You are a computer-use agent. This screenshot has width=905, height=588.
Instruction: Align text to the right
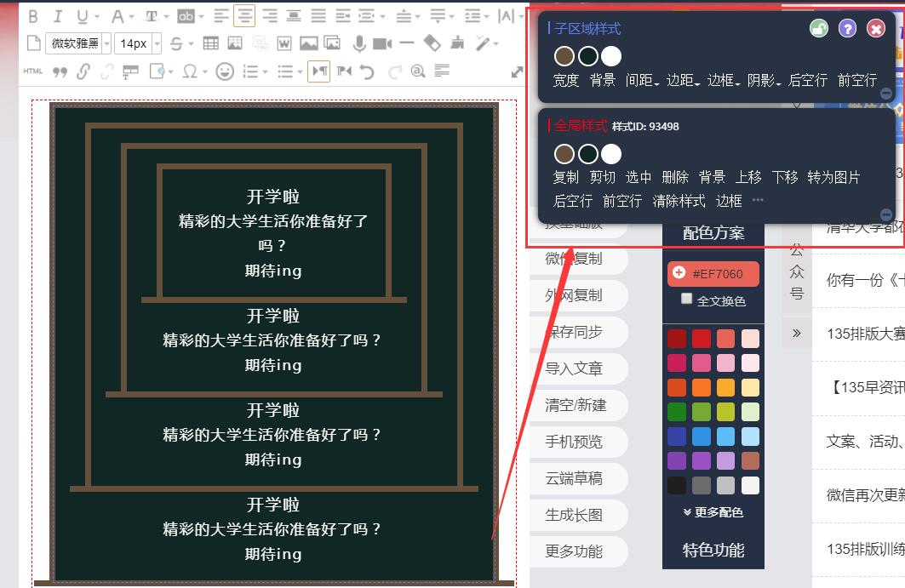(270, 15)
